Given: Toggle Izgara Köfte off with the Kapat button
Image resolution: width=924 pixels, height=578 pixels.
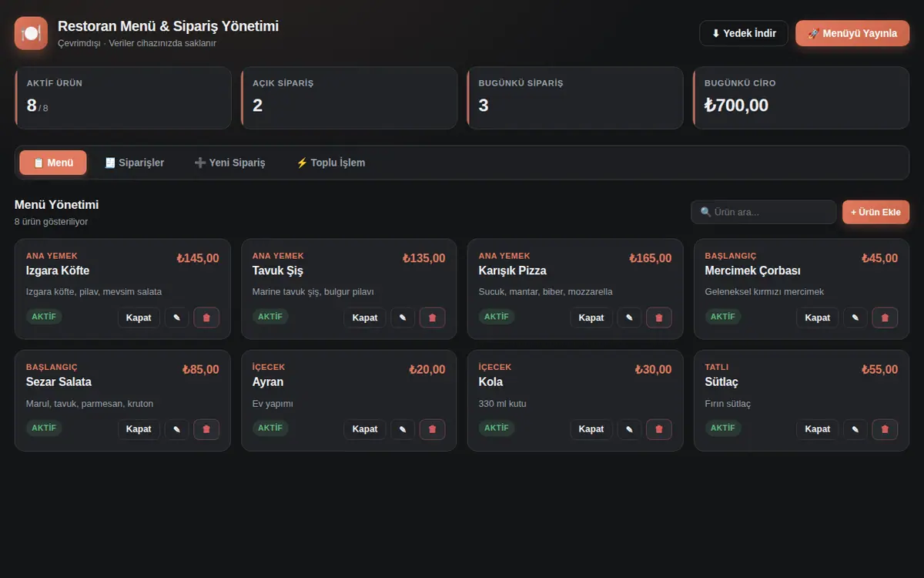Looking at the screenshot, I should [x=139, y=318].
